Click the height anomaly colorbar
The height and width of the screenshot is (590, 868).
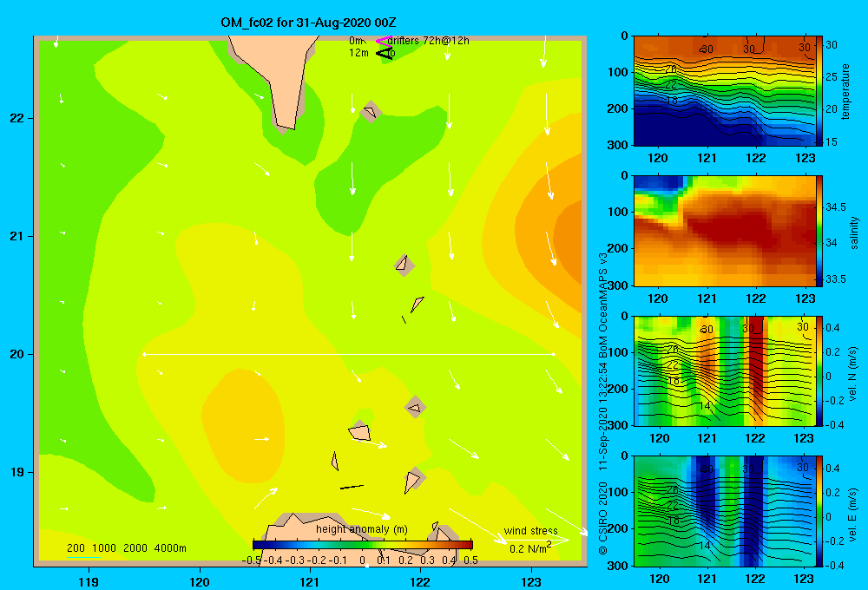[363, 544]
